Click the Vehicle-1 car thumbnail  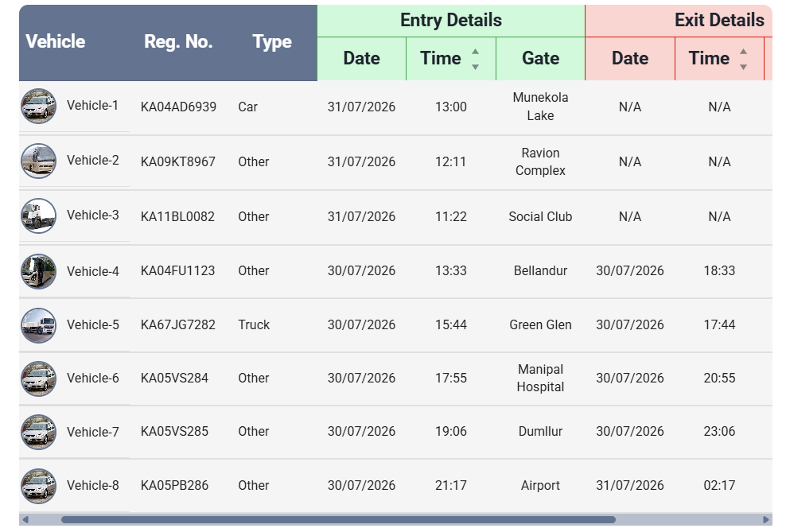pyautogui.click(x=39, y=107)
